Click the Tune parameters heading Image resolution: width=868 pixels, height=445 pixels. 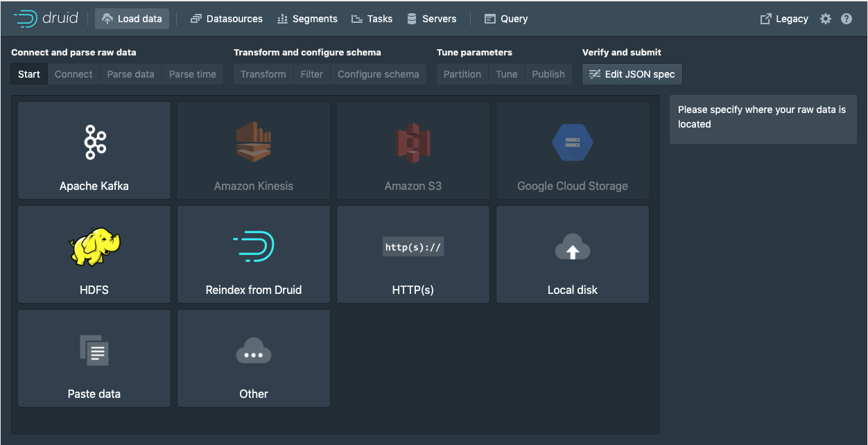474,52
